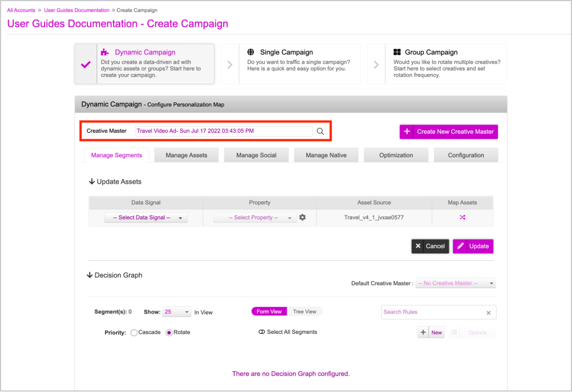Click the Creative Master name field
This screenshot has width=572, height=392.
(224, 131)
